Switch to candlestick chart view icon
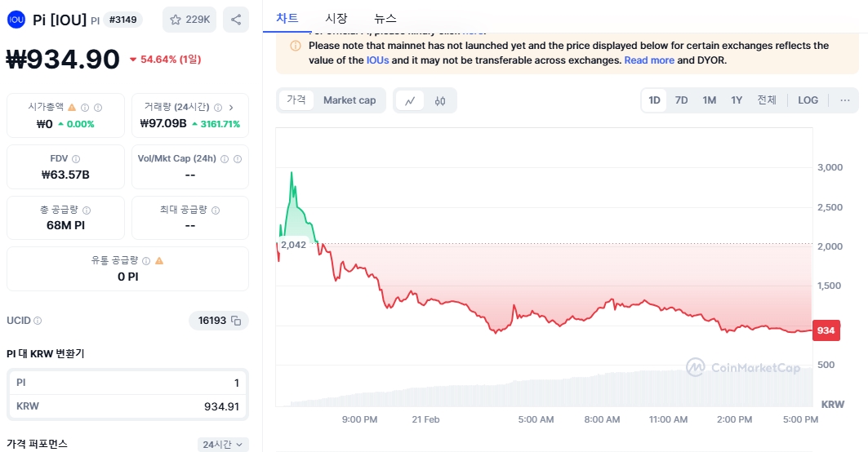The image size is (868, 452). 440,100
